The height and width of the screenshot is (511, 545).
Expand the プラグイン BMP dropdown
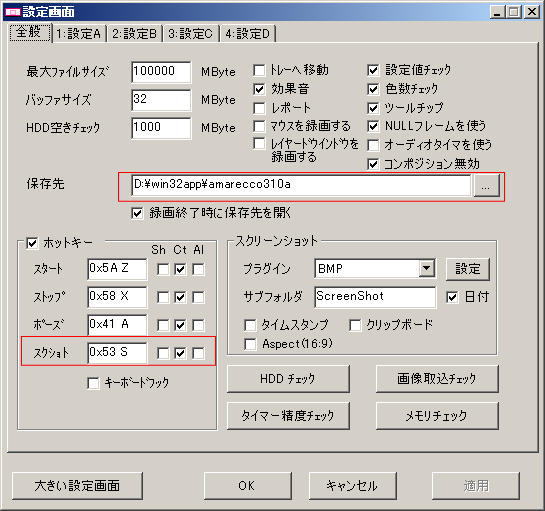coord(426,268)
